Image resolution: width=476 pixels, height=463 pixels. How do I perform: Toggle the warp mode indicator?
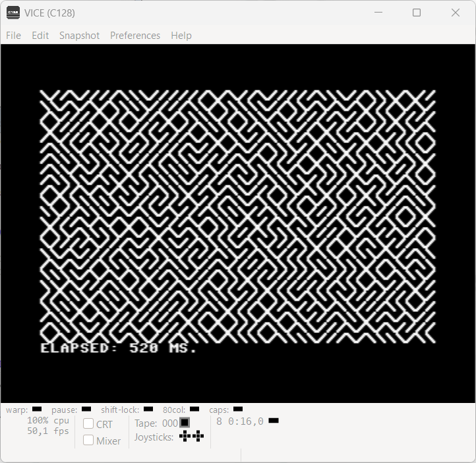tap(37, 410)
